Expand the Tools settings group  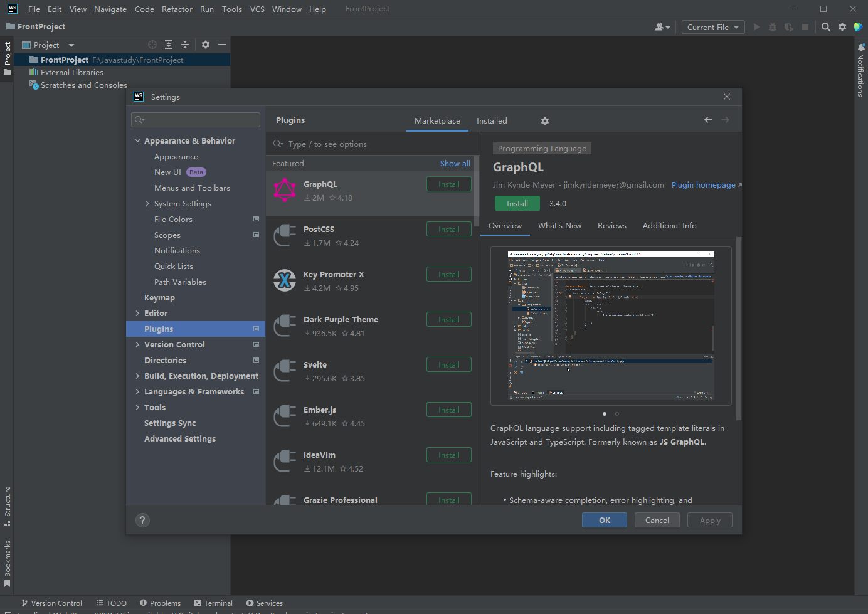137,408
